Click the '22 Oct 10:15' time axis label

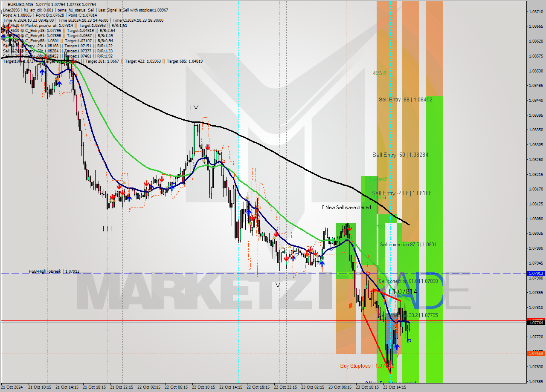(x=203, y=387)
